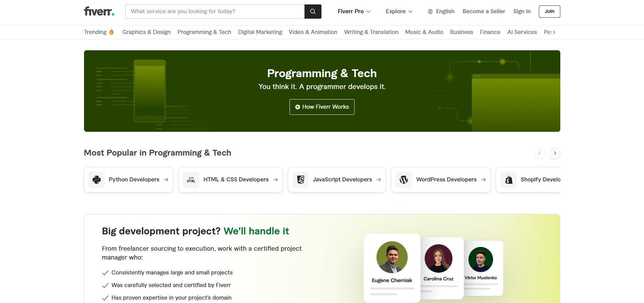Open the Finance category
The image size is (644, 303).
pos(490,32)
